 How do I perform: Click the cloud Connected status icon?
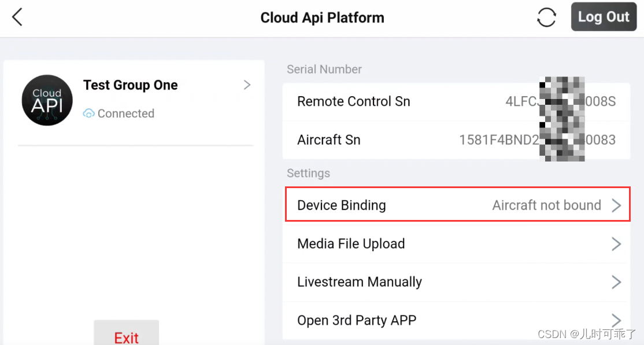click(88, 113)
